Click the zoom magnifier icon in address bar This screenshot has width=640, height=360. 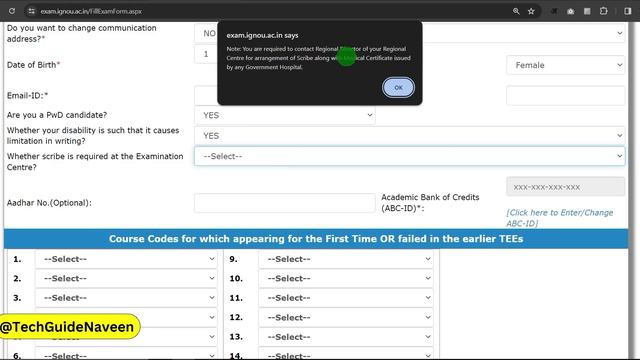(x=516, y=11)
